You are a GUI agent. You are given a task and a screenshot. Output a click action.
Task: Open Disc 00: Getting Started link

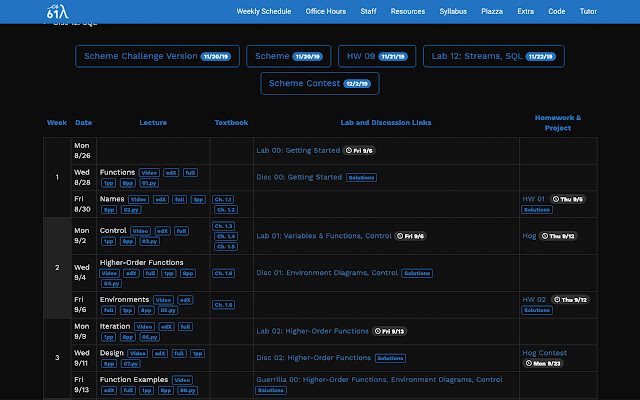coord(299,177)
